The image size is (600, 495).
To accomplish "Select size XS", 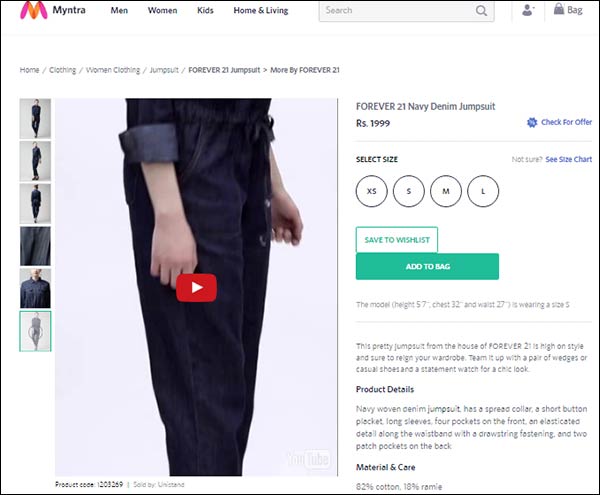I will (x=372, y=191).
